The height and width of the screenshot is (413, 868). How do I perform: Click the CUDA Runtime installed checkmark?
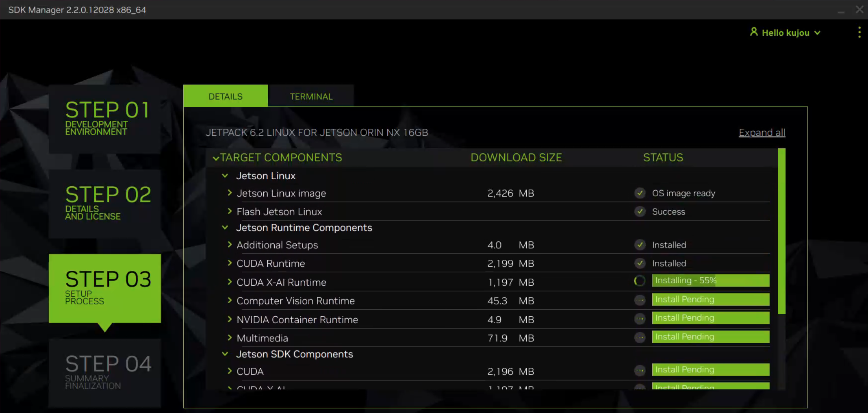pos(640,263)
